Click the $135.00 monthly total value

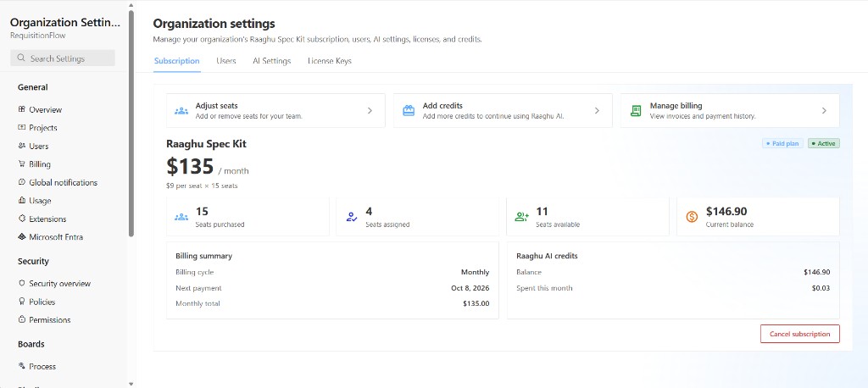(476, 303)
